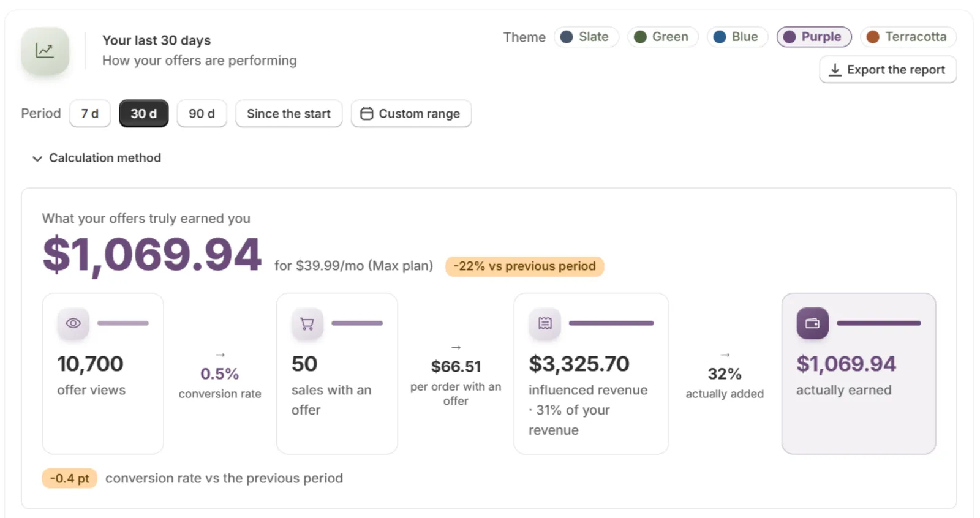This screenshot has width=980, height=518.
Task: Select the Green theme
Action: coord(663,37)
